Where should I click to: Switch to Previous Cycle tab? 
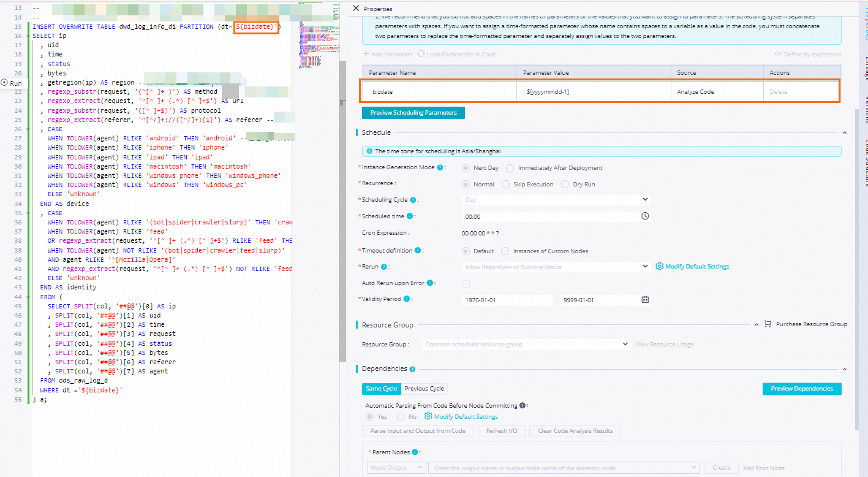[x=425, y=389]
